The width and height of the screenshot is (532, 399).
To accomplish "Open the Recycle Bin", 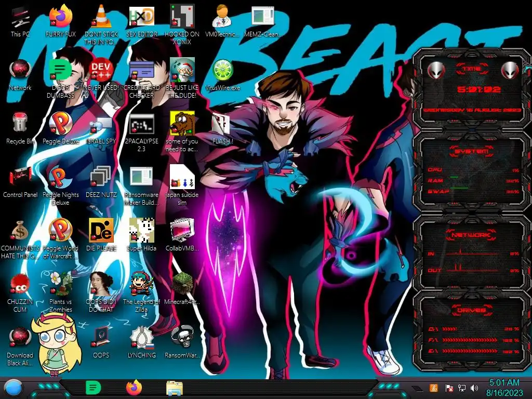I will (20, 128).
